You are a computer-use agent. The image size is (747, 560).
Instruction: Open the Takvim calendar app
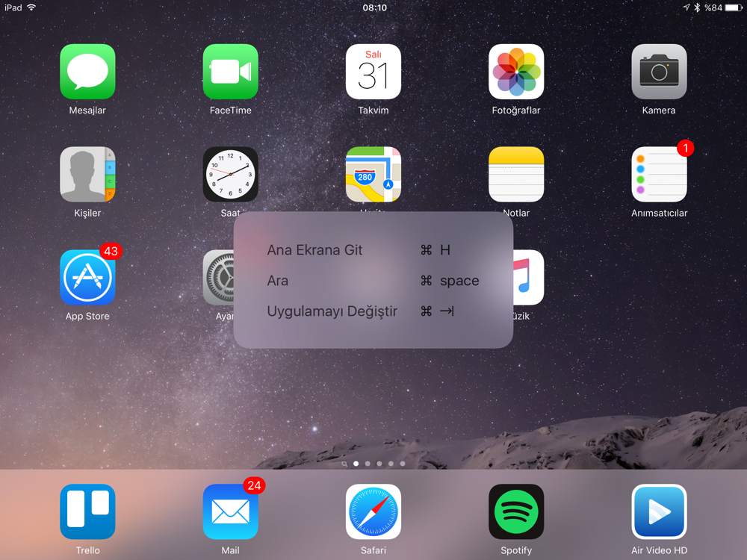(x=373, y=72)
